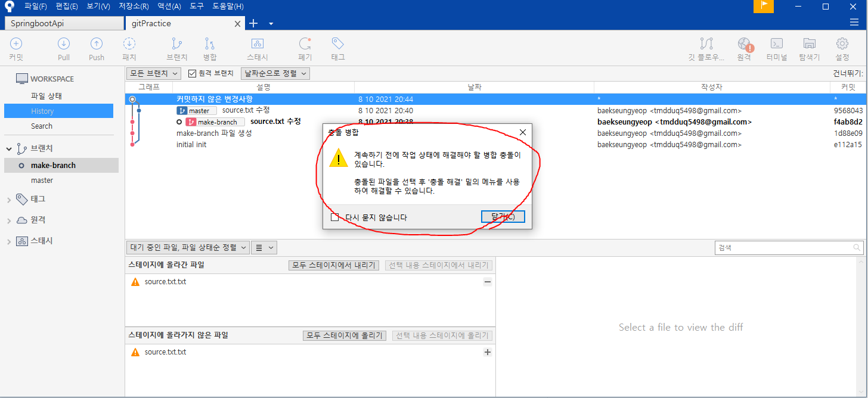Open the list view mode dropdown
The height and width of the screenshot is (398, 868).
pos(264,247)
